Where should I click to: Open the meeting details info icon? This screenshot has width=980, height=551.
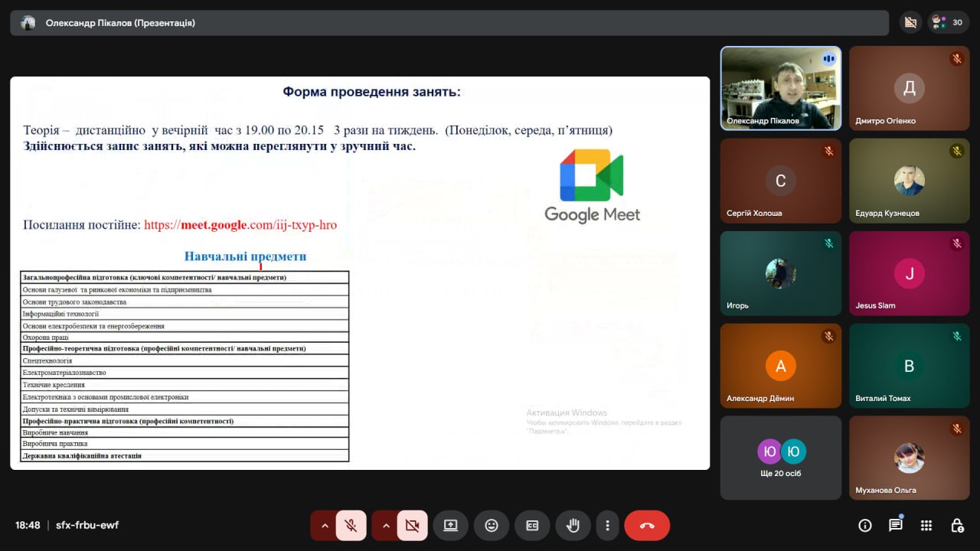[x=865, y=526]
